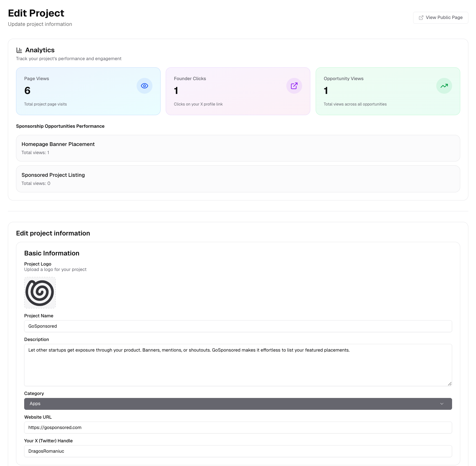Click the resize grip on the Description textarea
476x466 pixels.
pos(450,384)
